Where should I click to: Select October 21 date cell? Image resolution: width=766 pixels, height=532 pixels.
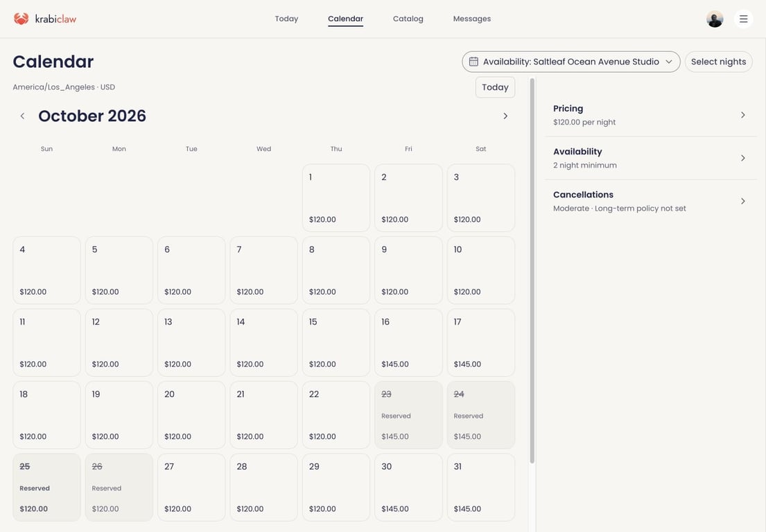[x=264, y=415]
